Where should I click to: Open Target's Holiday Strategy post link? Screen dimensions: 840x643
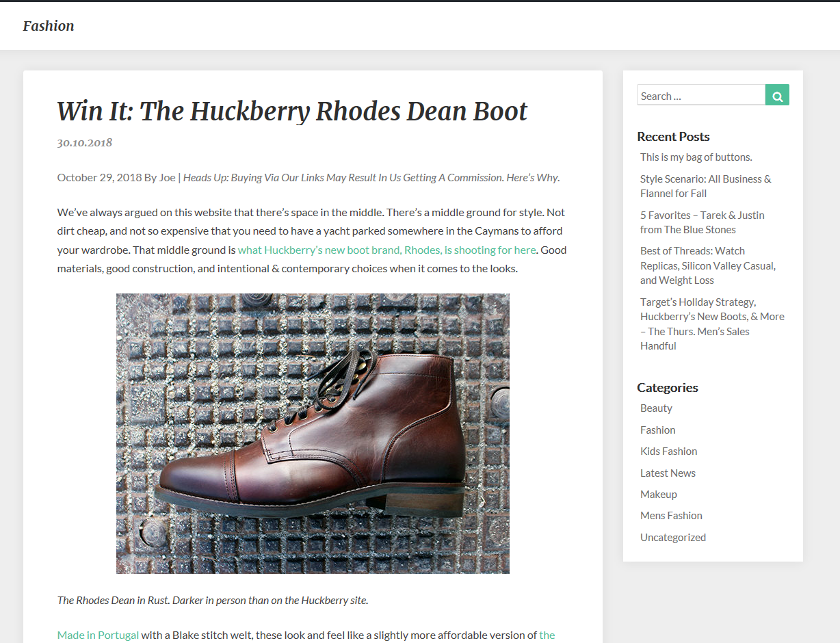[711, 324]
